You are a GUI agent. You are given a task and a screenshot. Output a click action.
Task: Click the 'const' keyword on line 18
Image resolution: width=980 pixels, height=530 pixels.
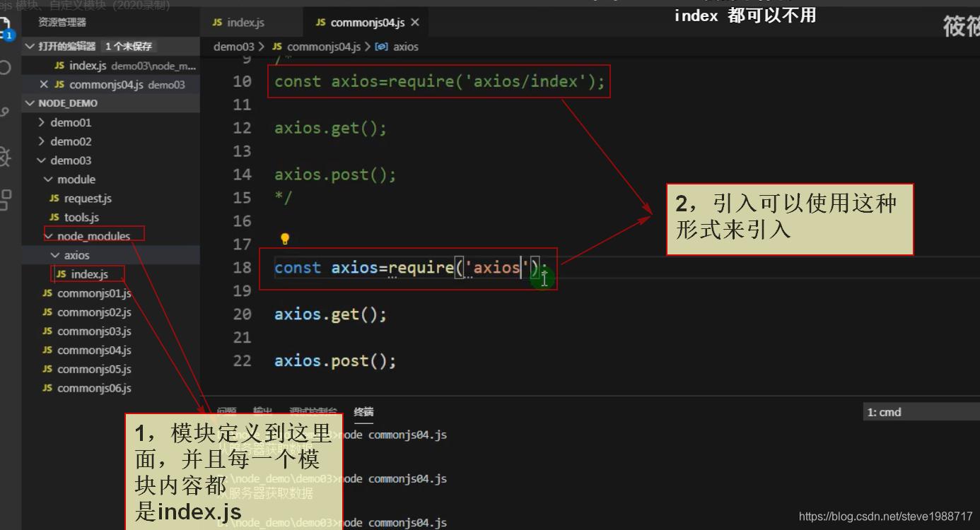tap(298, 268)
